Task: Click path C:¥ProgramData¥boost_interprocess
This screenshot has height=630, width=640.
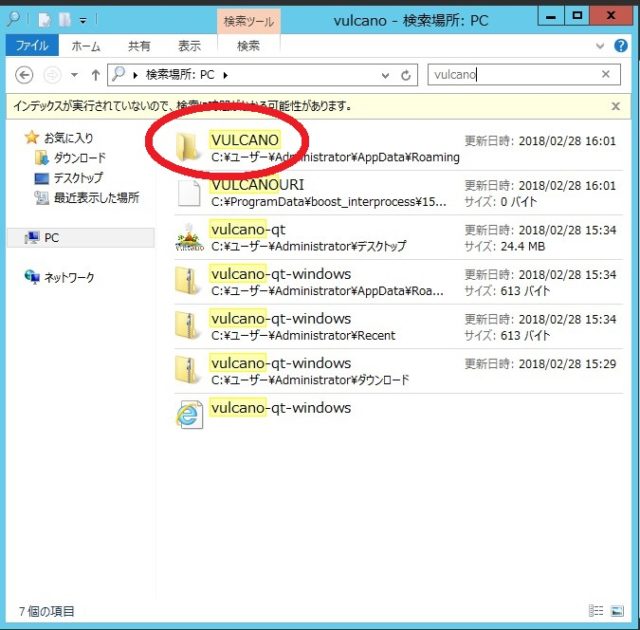Action: (x=329, y=202)
